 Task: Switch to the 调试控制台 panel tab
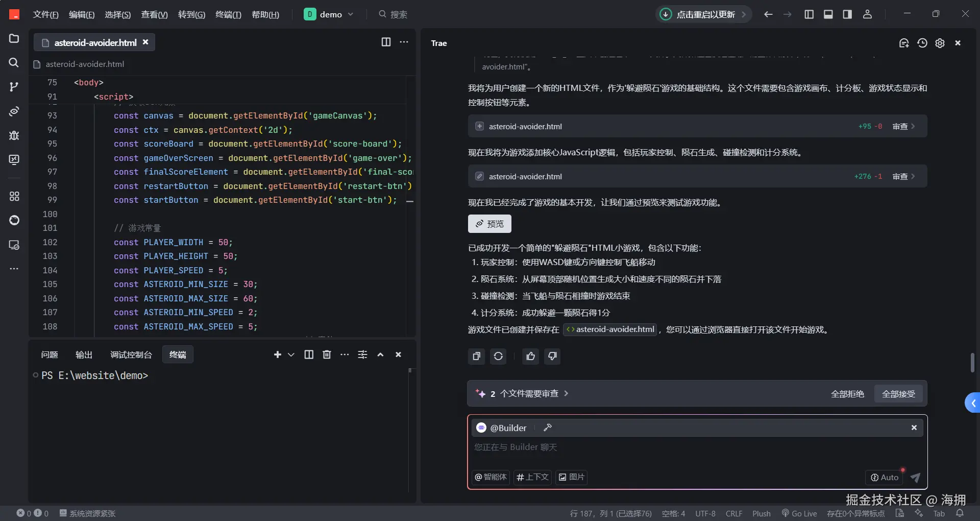pos(131,354)
